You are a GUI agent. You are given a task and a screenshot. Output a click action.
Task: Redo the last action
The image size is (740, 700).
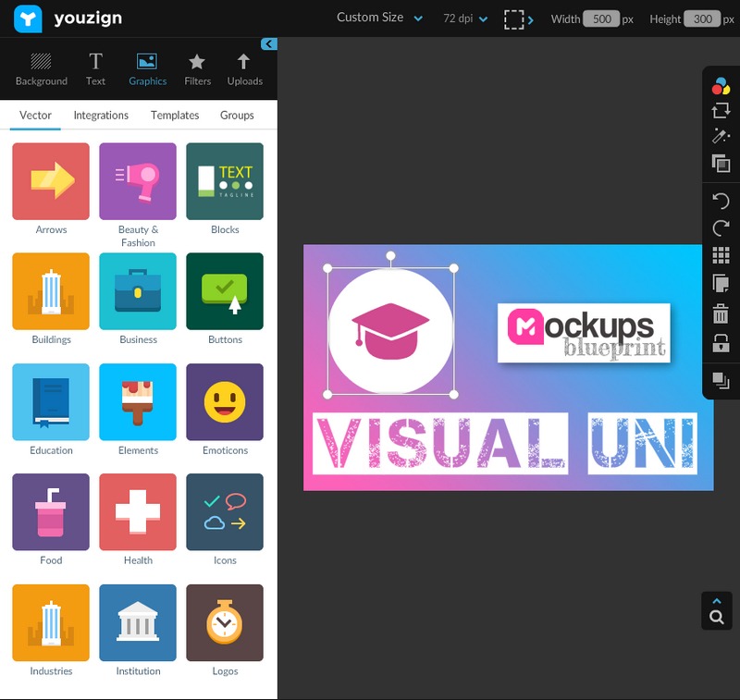pyautogui.click(x=721, y=228)
